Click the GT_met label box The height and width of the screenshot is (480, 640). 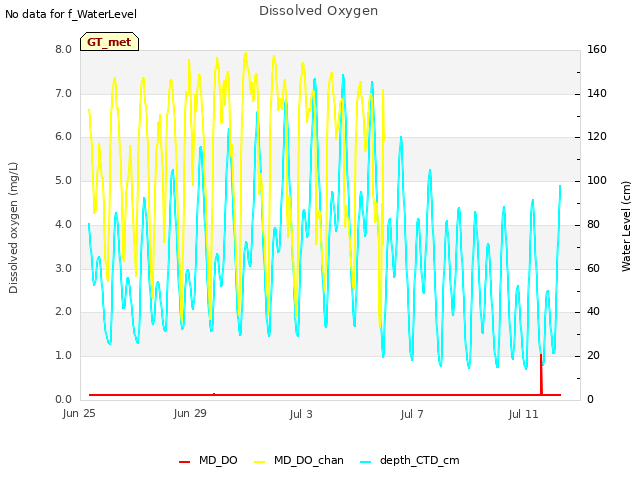tap(109, 42)
